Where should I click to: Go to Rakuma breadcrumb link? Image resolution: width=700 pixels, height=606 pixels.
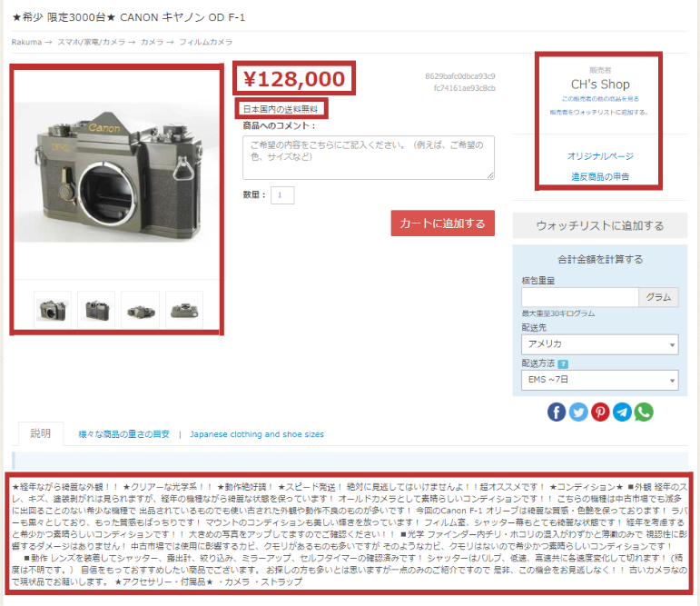[x=26, y=42]
